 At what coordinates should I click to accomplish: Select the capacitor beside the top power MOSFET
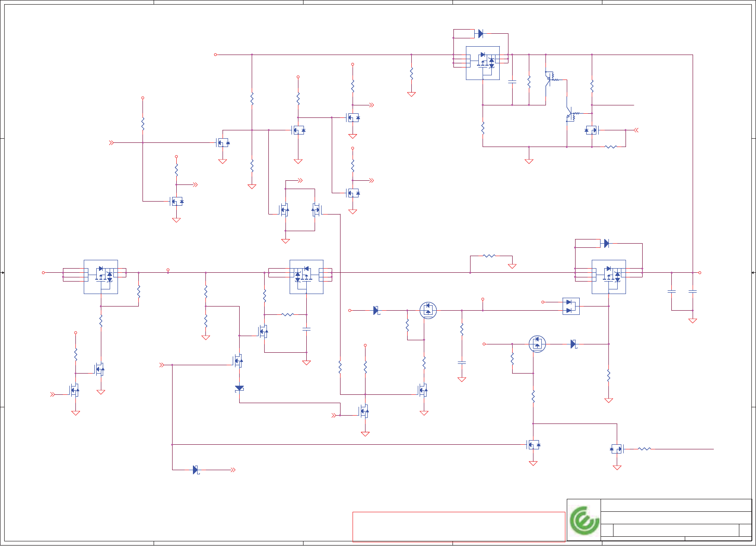(x=512, y=82)
